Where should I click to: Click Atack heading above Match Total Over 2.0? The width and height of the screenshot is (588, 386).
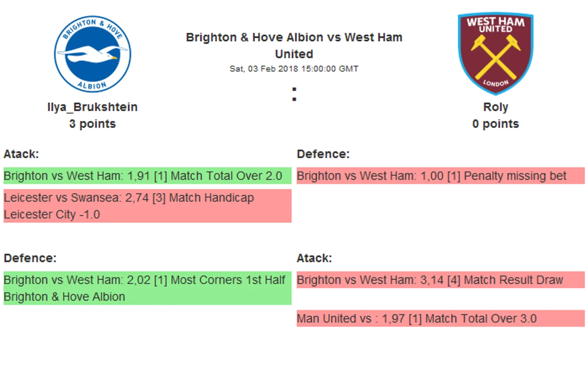tap(21, 154)
